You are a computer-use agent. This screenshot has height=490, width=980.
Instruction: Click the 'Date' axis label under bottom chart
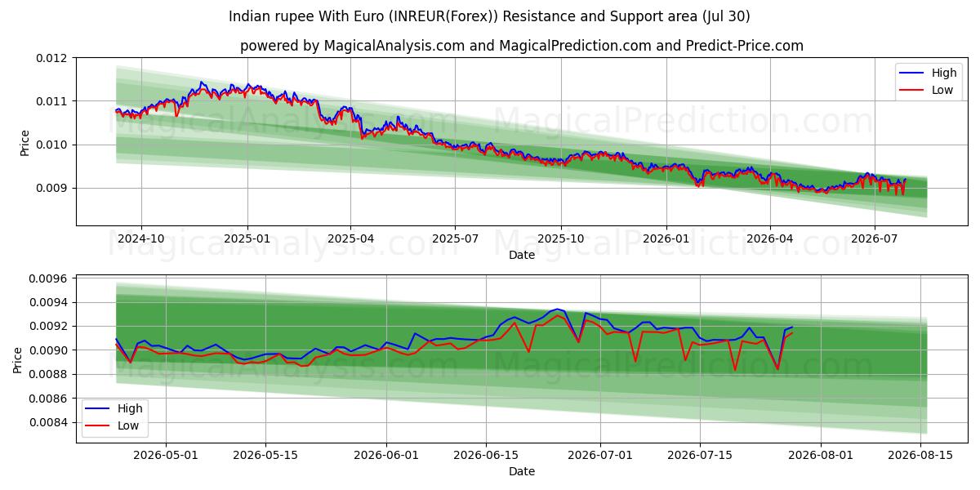coord(522,471)
